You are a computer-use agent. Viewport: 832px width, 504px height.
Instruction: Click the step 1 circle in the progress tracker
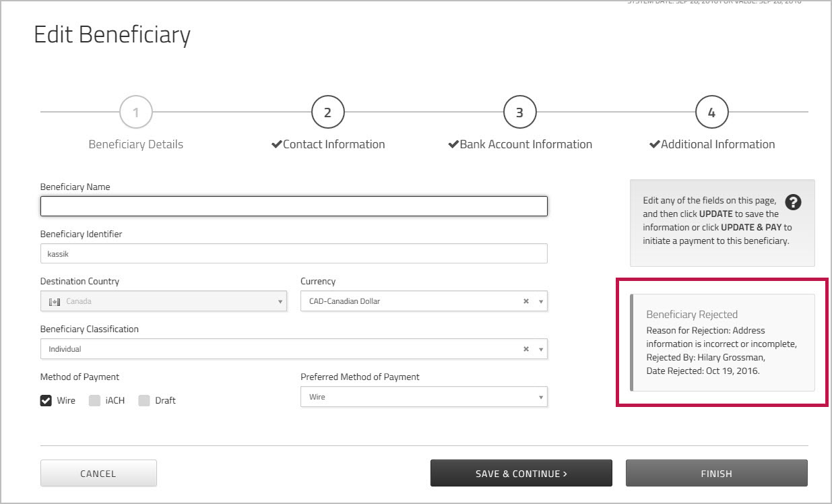[135, 112]
